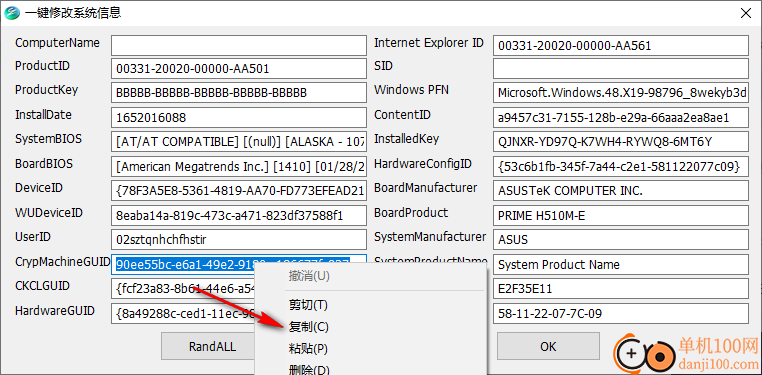The image size is (762, 375).
Task: Close the system info dialog
Action: pyautogui.click(x=745, y=13)
